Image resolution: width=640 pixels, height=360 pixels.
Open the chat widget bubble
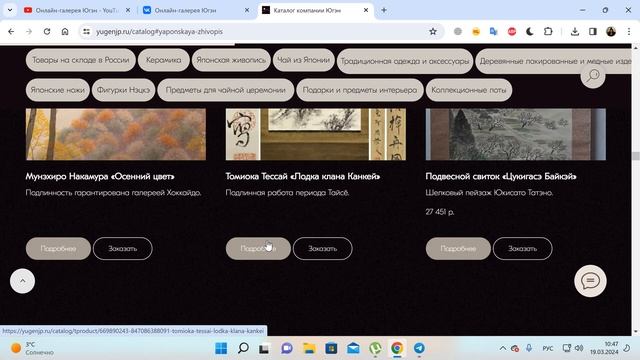coord(590,281)
